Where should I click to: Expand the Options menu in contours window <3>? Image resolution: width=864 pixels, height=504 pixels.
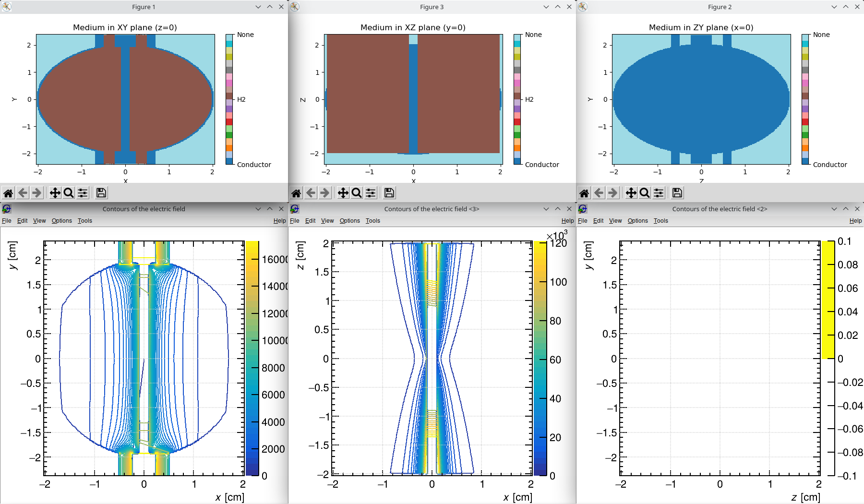coord(349,221)
